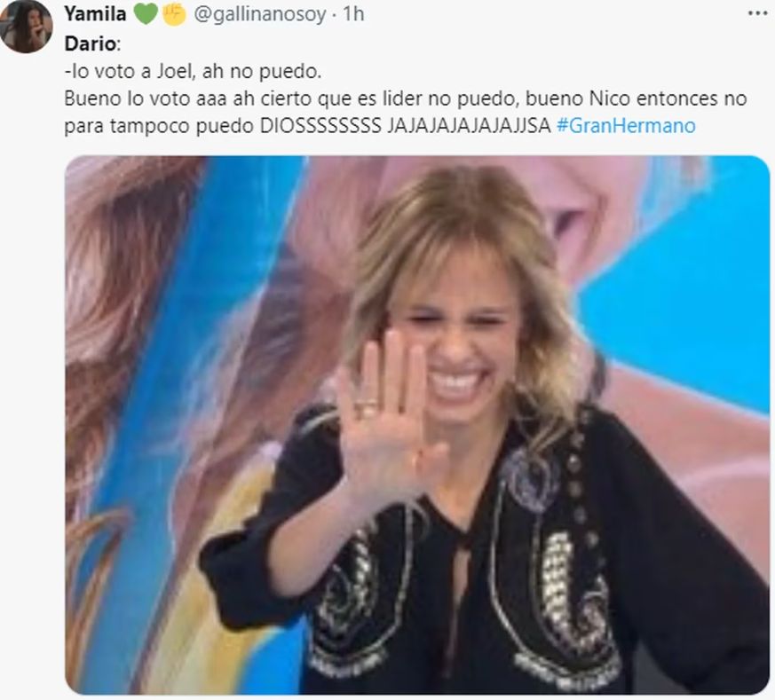The width and height of the screenshot is (775, 700).
Task: Open Yamila's round profile avatar
Action: pyautogui.click(x=27, y=25)
